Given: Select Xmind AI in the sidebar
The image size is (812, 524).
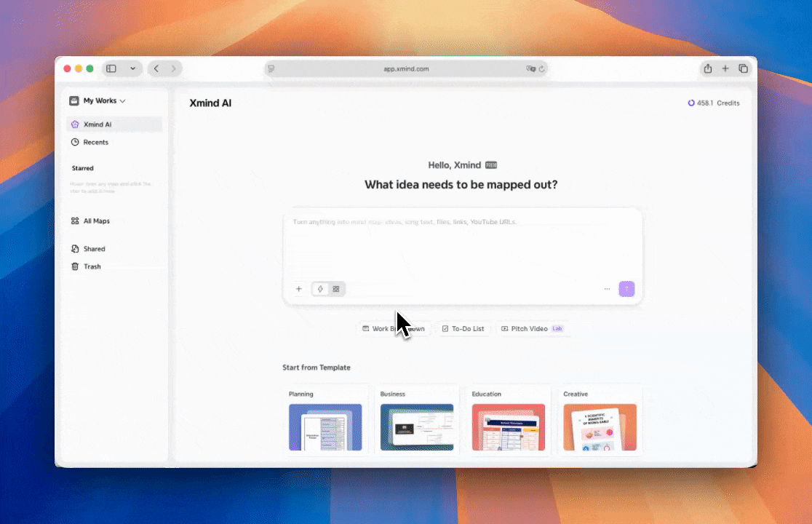Looking at the screenshot, I should coord(114,124).
